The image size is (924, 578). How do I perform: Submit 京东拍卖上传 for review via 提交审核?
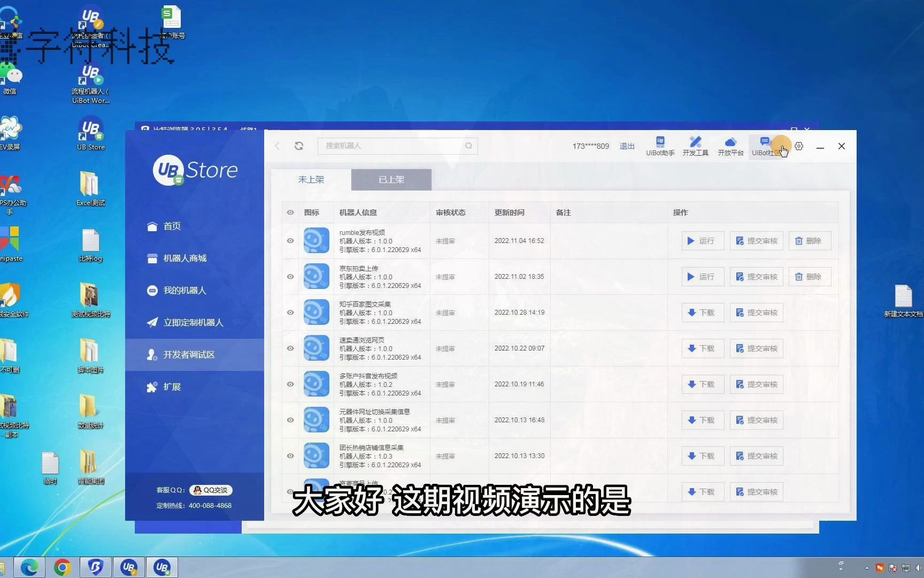[x=756, y=276]
